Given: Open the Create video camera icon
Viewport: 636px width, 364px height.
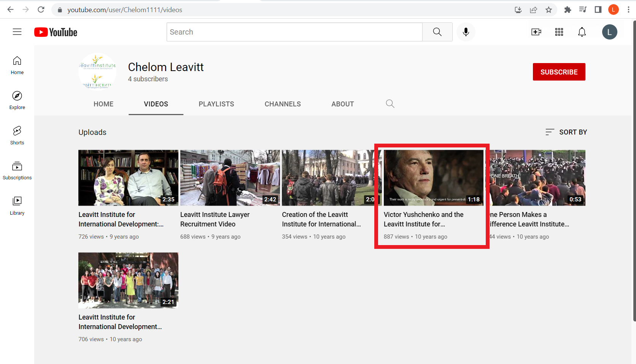Looking at the screenshot, I should click(x=536, y=32).
